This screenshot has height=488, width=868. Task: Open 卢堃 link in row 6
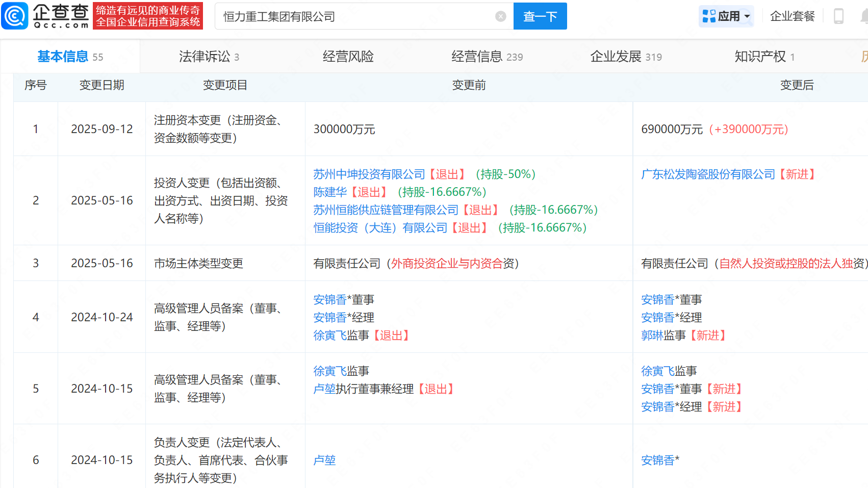pyautogui.click(x=324, y=460)
